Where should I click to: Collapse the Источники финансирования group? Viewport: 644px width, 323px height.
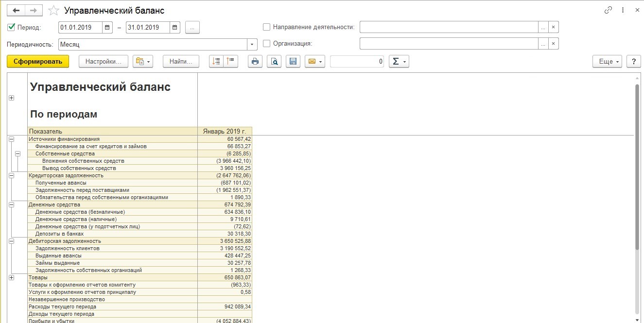[x=11, y=139]
